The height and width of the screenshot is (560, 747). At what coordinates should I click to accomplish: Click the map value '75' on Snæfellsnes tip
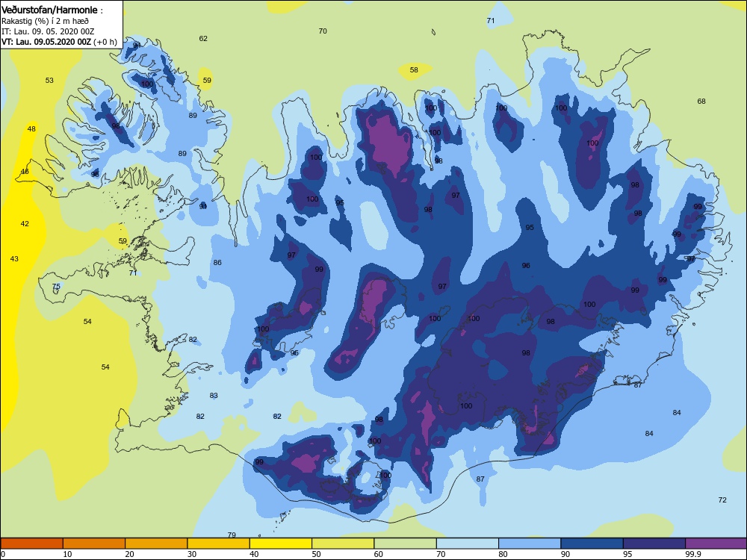(56, 287)
